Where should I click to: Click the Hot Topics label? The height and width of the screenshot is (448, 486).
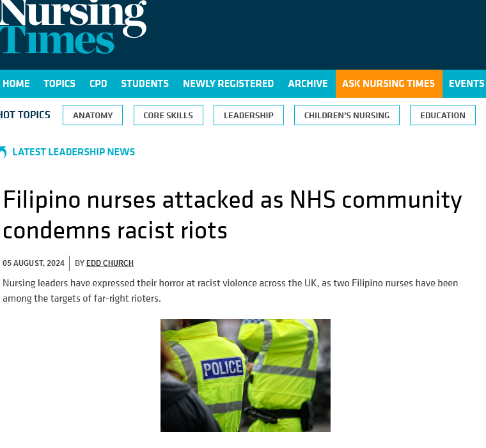[x=25, y=115]
